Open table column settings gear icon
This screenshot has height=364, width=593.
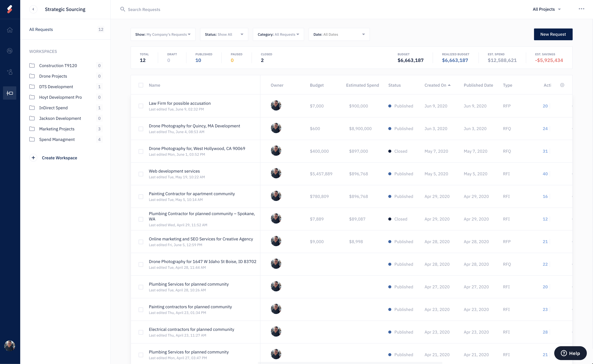pyautogui.click(x=562, y=85)
